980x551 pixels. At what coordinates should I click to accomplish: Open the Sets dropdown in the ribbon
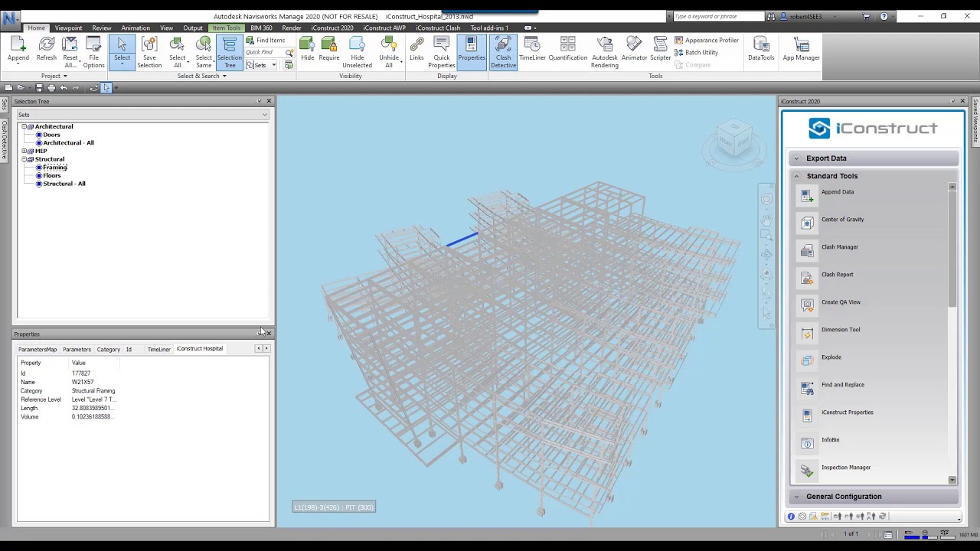point(260,65)
